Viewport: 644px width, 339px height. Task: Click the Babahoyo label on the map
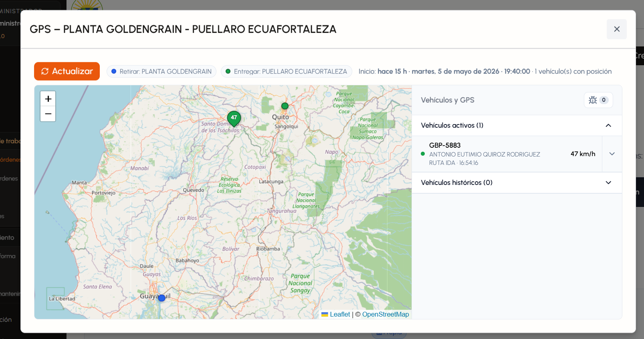pyautogui.click(x=187, y=261)
